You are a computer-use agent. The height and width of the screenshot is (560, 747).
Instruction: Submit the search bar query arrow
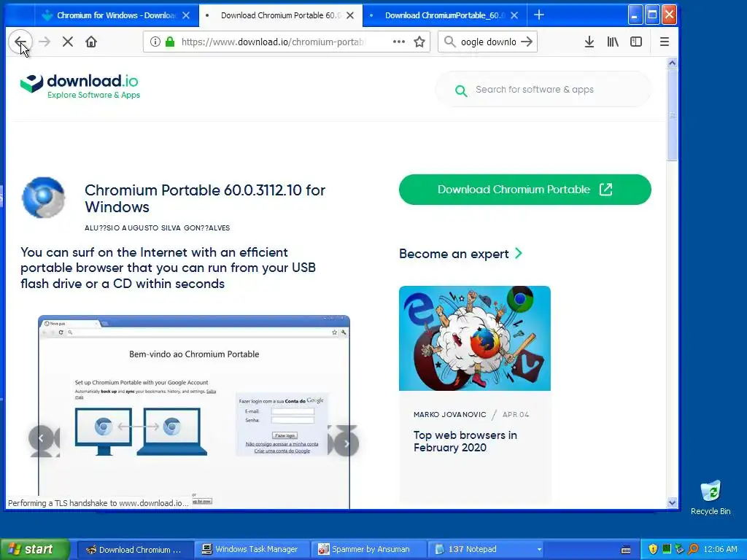[x=527, y=42]
